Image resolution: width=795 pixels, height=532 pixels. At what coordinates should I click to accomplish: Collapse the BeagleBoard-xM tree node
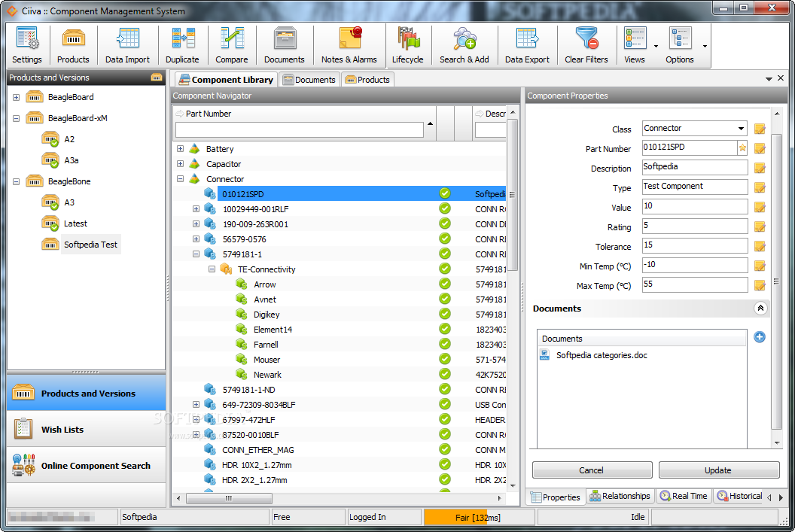(x=17, y=119)
